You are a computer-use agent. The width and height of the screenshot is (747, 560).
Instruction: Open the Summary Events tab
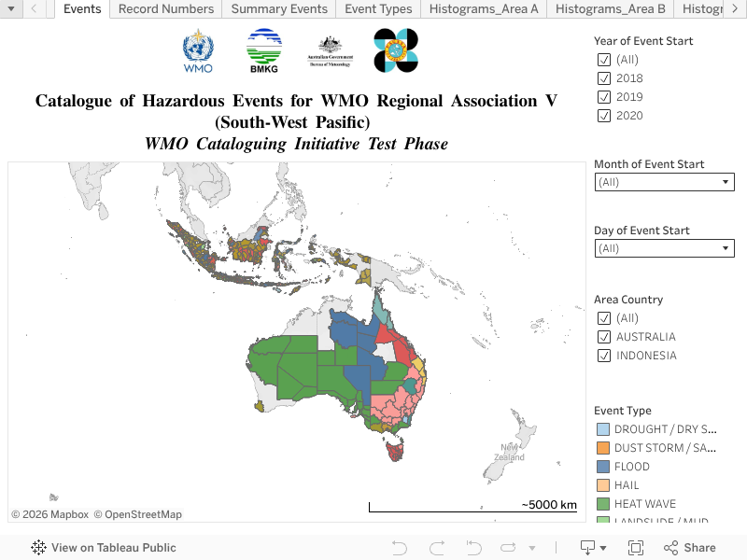tap(279, 9)
